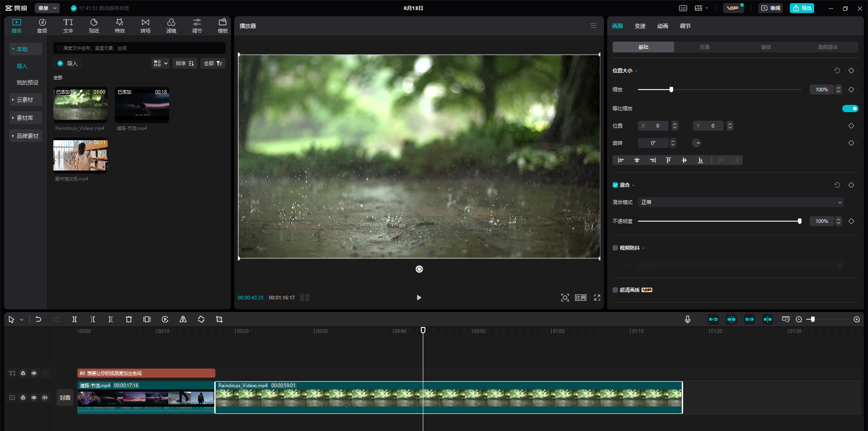Click the 导出 export button
Screen dimensions: 868x431
(x=802, y=8)
